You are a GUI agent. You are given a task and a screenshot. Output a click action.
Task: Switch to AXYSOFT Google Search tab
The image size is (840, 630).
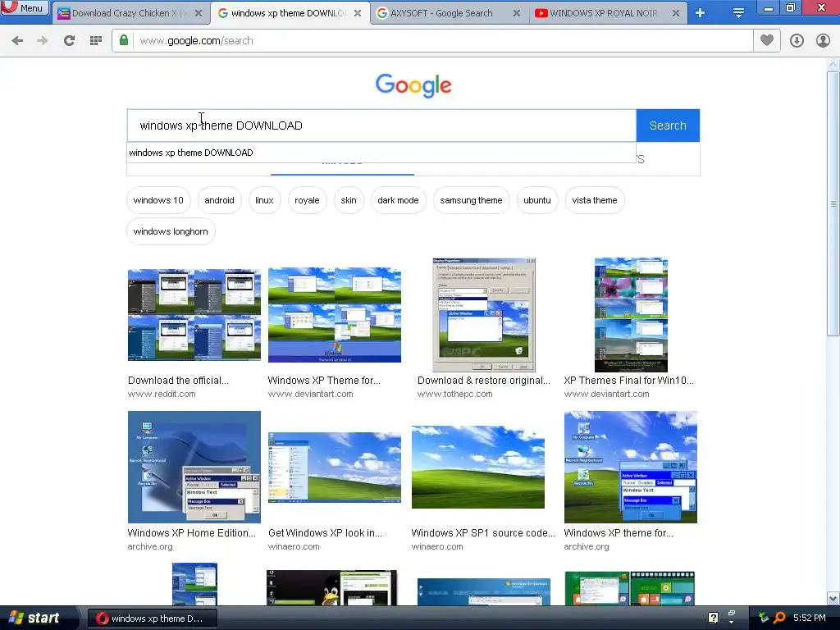pos(441,13)
